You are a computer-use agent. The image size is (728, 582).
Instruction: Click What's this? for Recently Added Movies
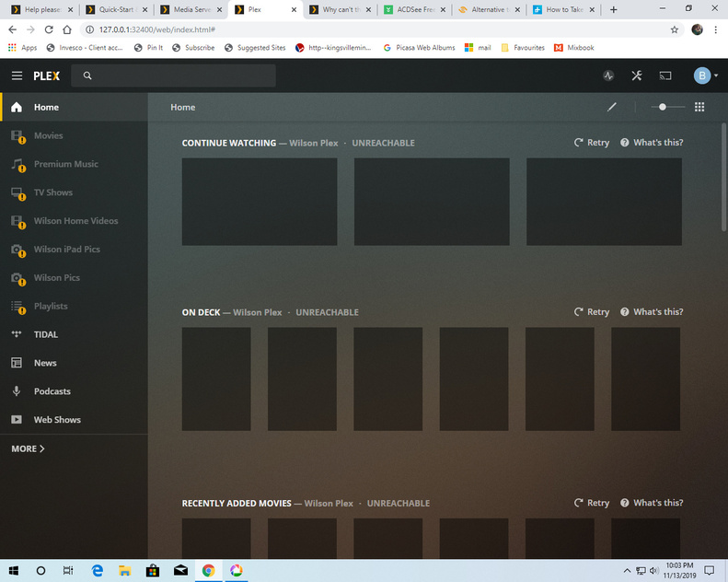click(x=652, y=503)
